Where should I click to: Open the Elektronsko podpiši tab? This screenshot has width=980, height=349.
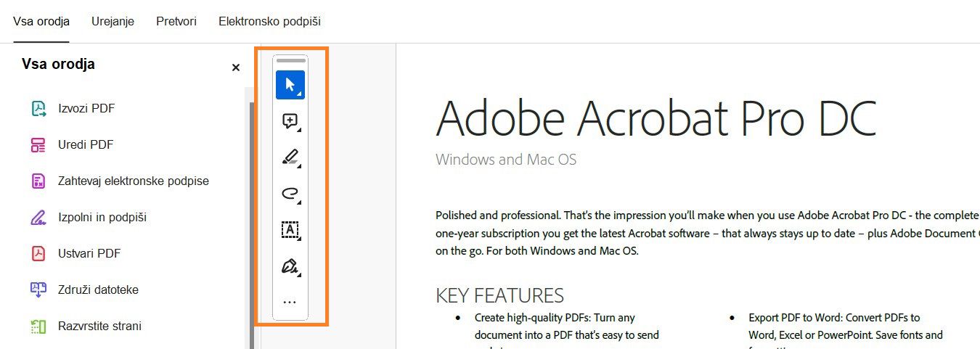(269, 22)
